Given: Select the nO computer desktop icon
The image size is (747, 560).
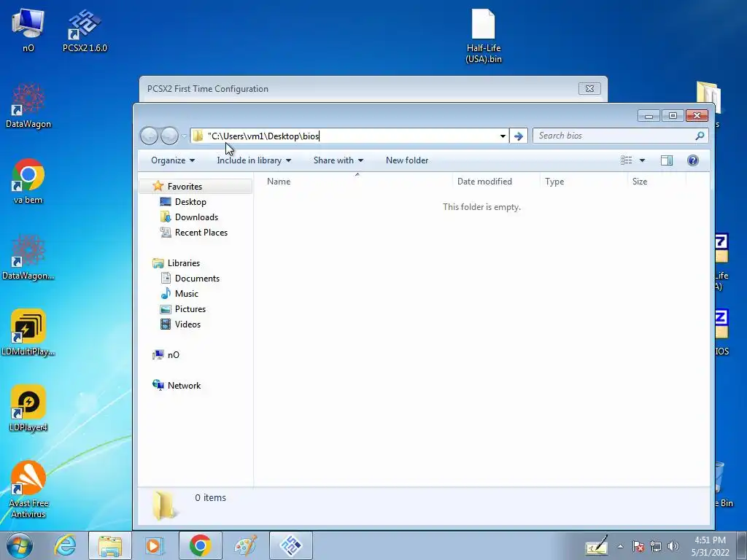Looking at the screenshot, I should (x=28, y=31).
